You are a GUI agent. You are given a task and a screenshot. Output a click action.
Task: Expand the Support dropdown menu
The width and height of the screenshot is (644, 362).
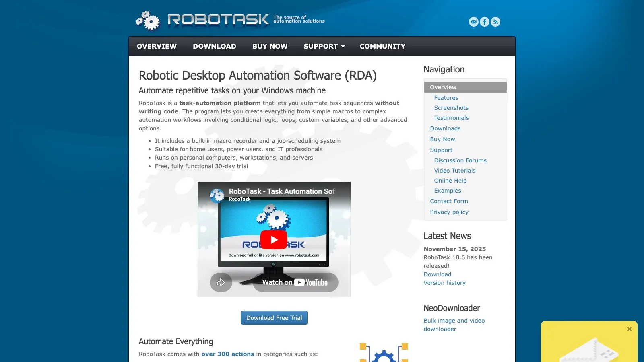[324, 46]
